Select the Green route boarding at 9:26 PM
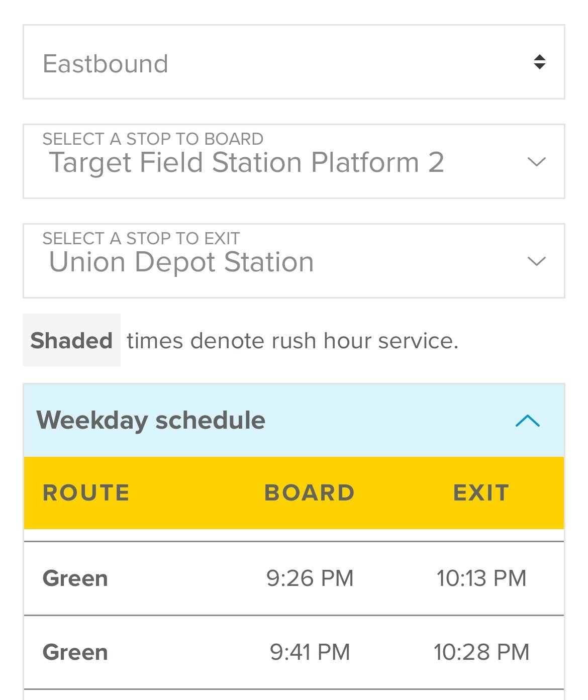The width and height of the screenshot is (588, 700). click(75, 578)
